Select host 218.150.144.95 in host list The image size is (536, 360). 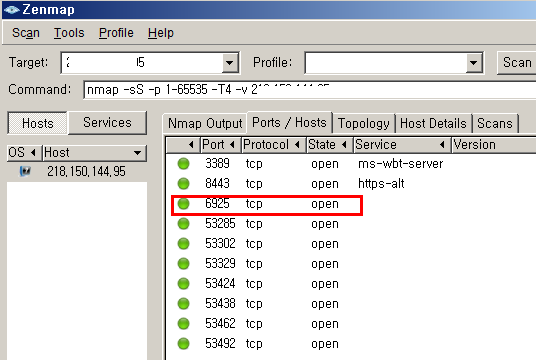click(77, 171)
